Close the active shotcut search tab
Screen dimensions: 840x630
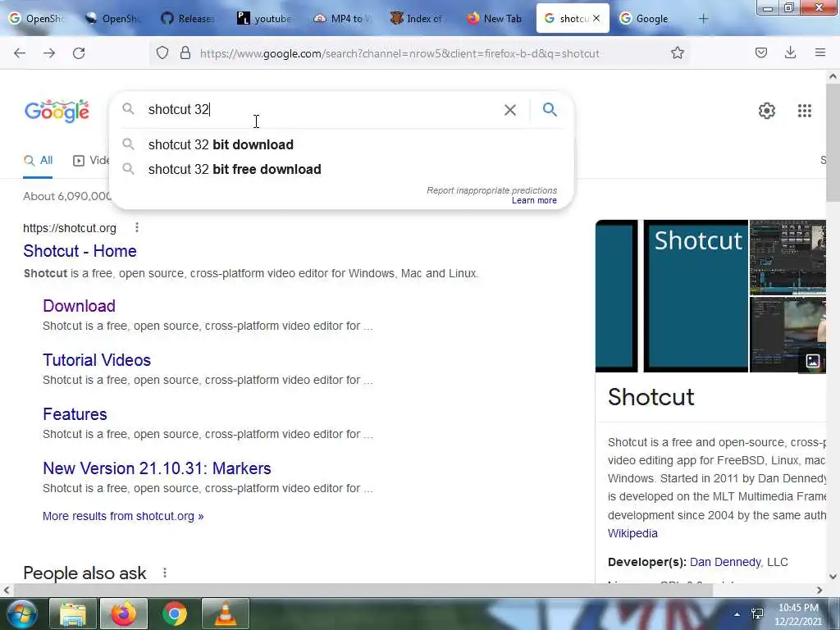click(x=596, y=18)
